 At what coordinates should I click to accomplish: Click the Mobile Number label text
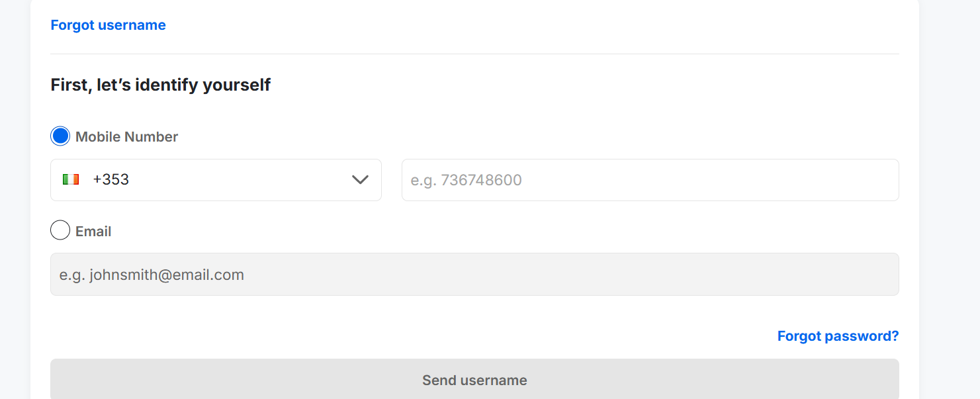coord(126,137)
